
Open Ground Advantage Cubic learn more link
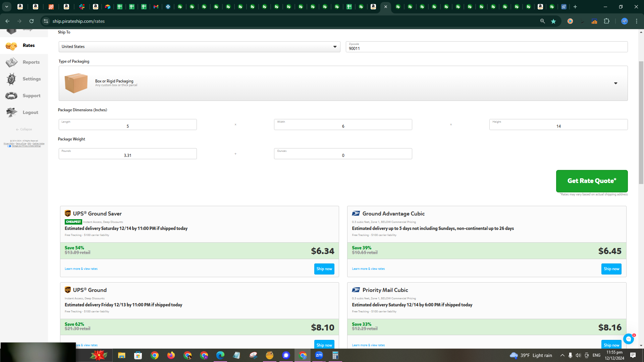click(368, 269)
